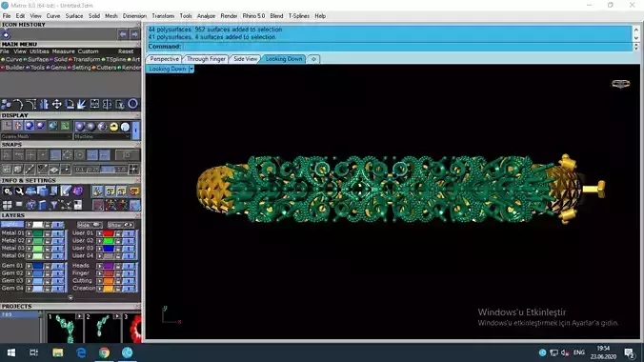Open the T-Splines menu in the menu bar
Viewport: 644px width, 362px height.
tap(298, 16)
